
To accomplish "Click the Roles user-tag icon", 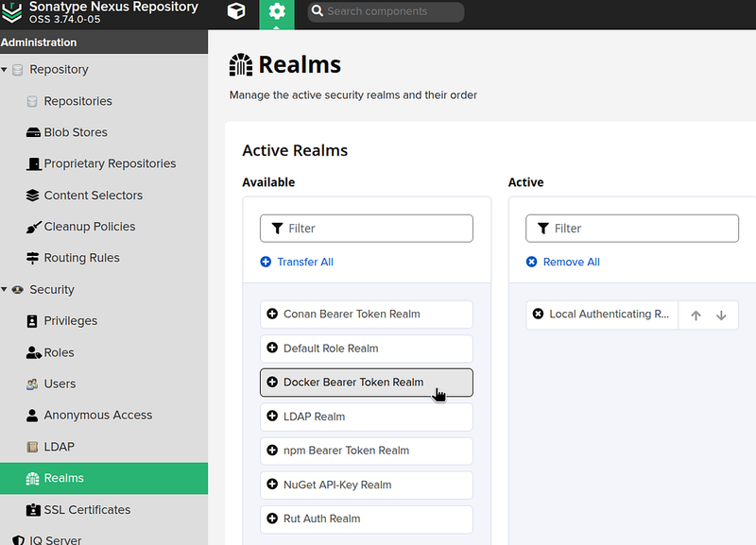I will (33, 352).
